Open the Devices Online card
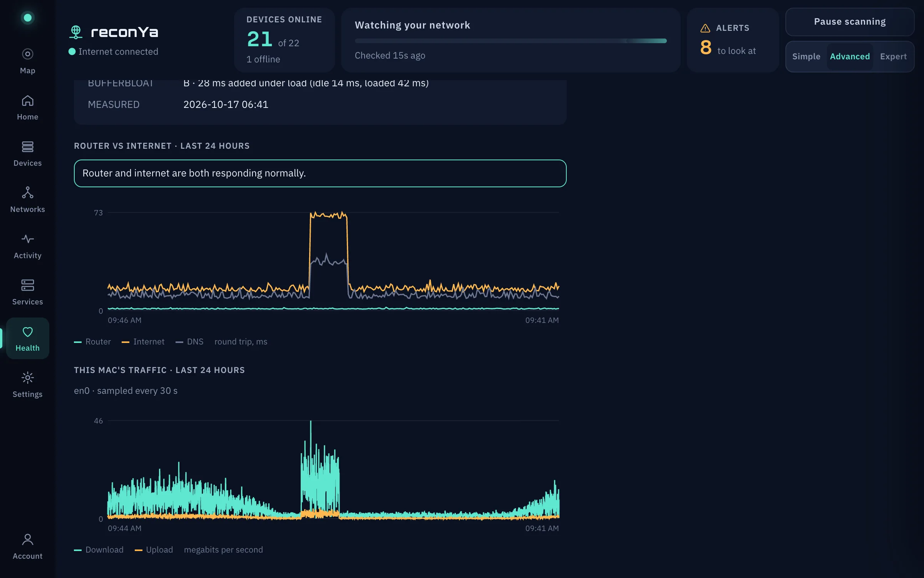Screen dimensions: 924x578 click(284, 40)
